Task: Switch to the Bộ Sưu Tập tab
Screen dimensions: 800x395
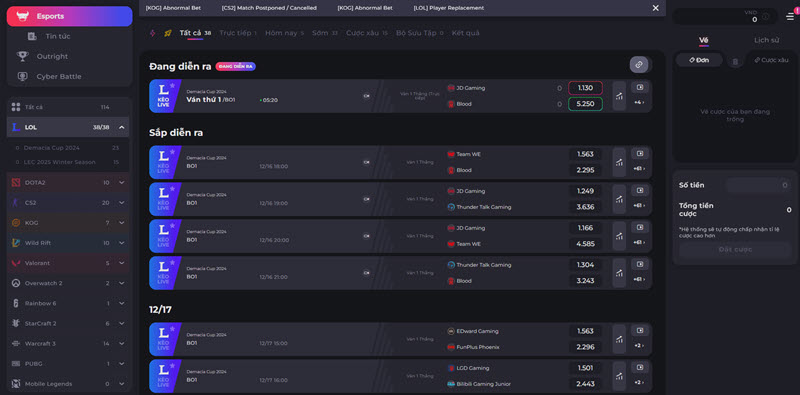Action: coord(420,33)
